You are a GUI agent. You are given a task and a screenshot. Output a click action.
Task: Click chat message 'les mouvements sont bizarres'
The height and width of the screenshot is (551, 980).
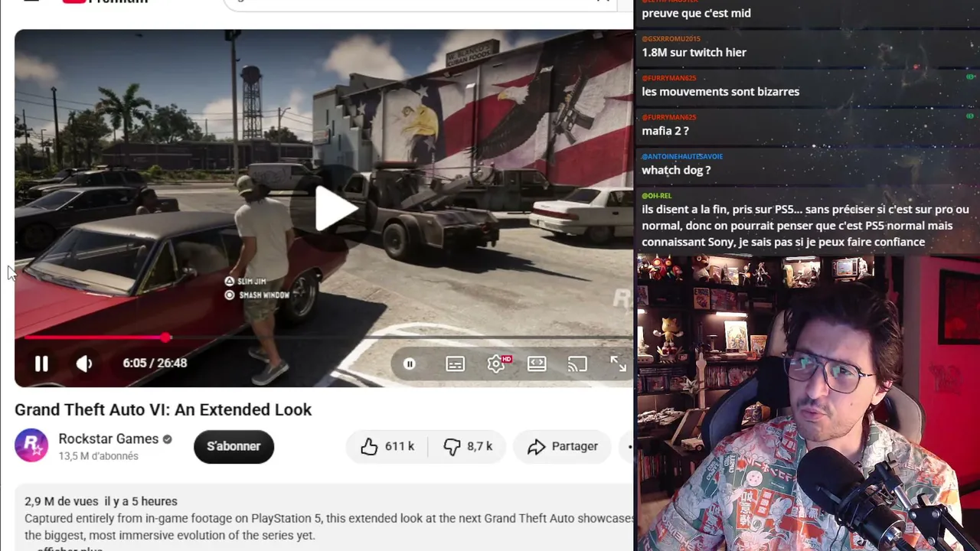pos(720,92)
